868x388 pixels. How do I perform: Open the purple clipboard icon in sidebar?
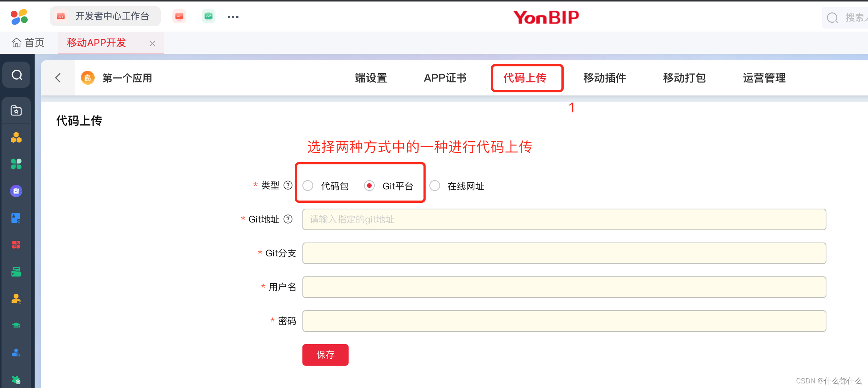pyautogui.click(x=16, y=191)
